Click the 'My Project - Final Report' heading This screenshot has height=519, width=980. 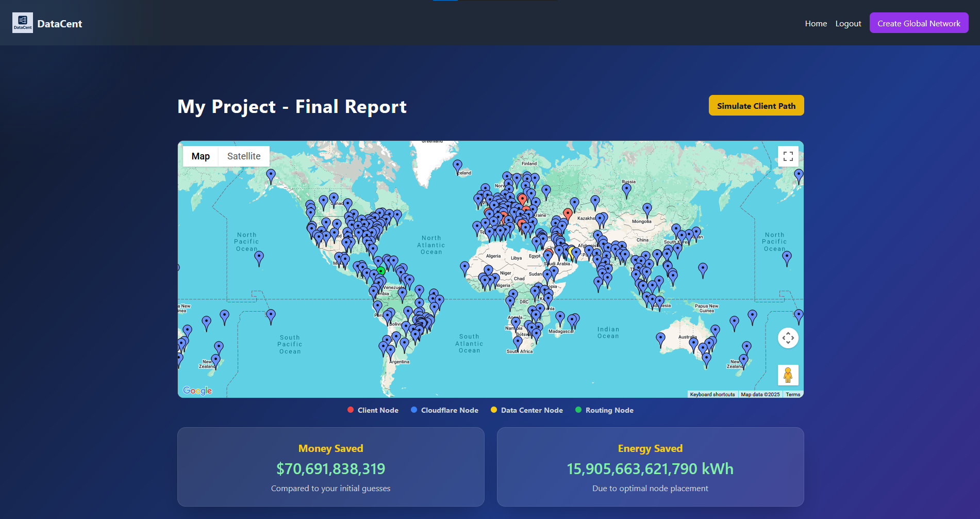pos(292,107)
